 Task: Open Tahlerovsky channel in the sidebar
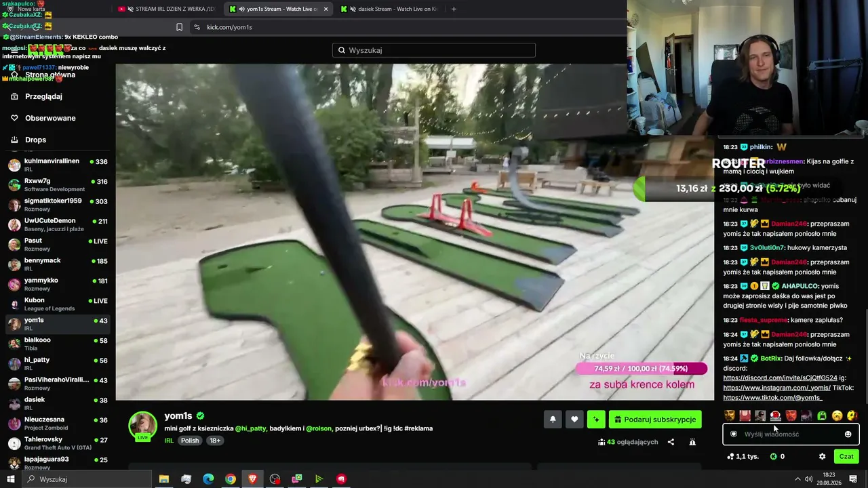coord(58,443)
